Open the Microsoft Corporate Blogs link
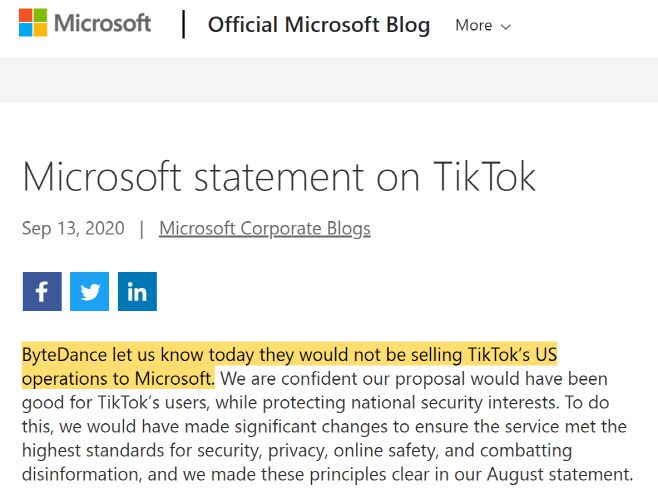This screenshot has width=658, height=488. [x=264, y=228]
